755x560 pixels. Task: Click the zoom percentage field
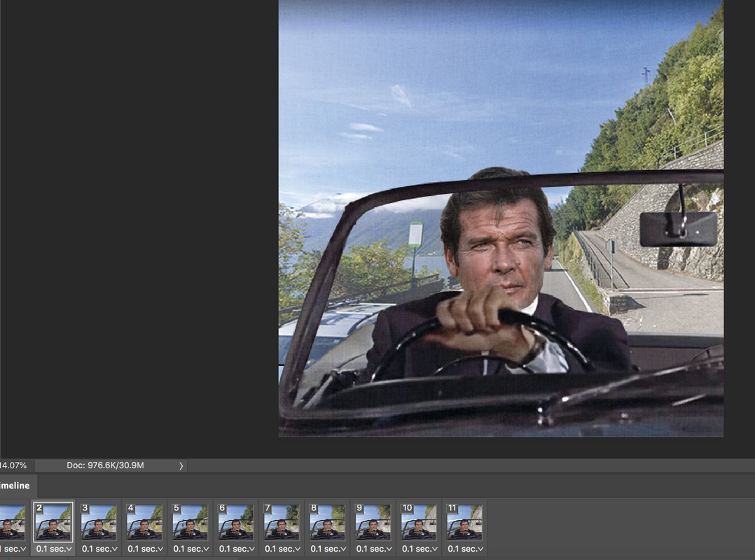point(15,465)
